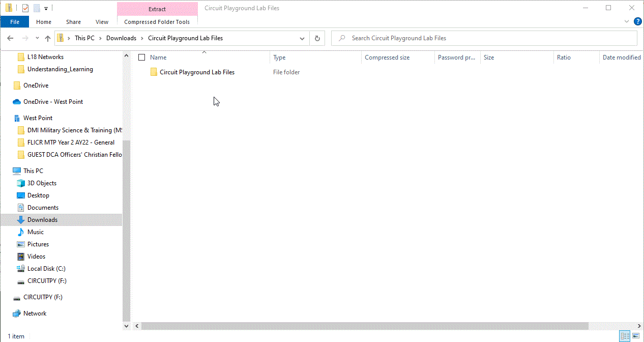Viewport: 644px width, 342px height.
Task: Click the New folder icon in the title bar
Action: (x=36, y=8)
